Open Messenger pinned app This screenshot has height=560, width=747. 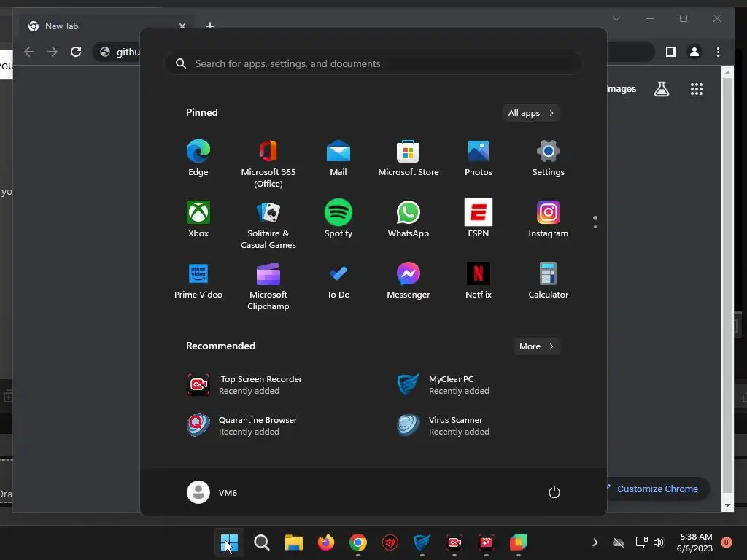click(409, 281)
